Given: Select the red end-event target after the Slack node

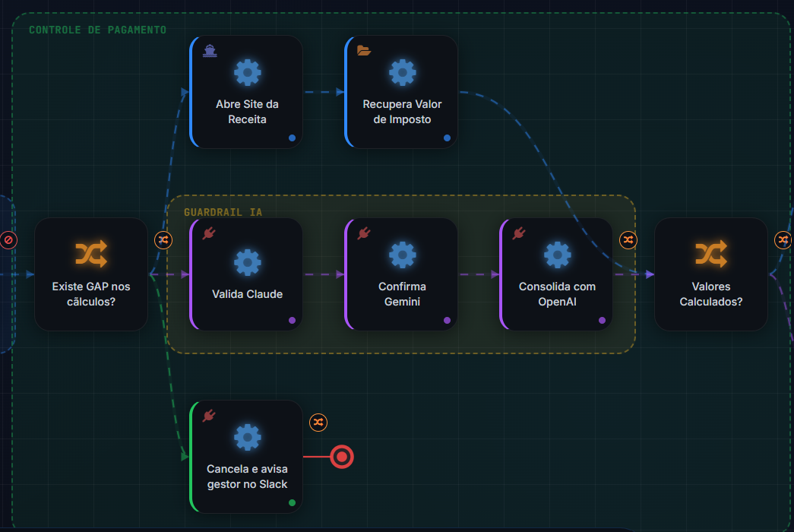Looking at the screenshot, I should click(342, 457).
